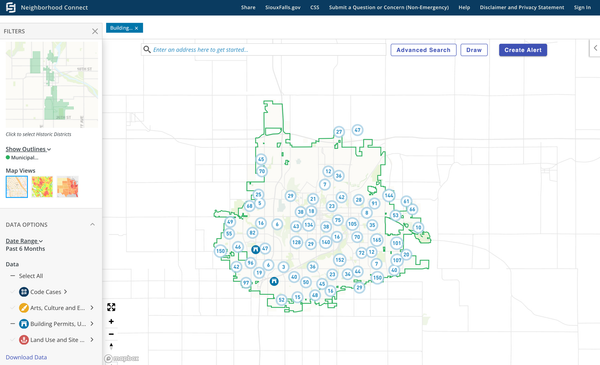
Task: Open the map cluster marker labeled 134
Action: 309,225
